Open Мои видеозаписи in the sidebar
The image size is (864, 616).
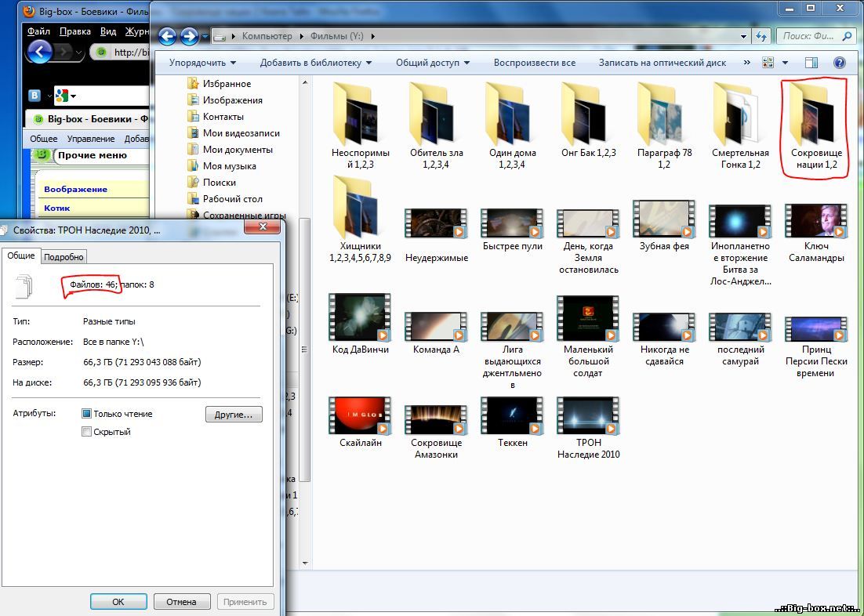[233, 133]
